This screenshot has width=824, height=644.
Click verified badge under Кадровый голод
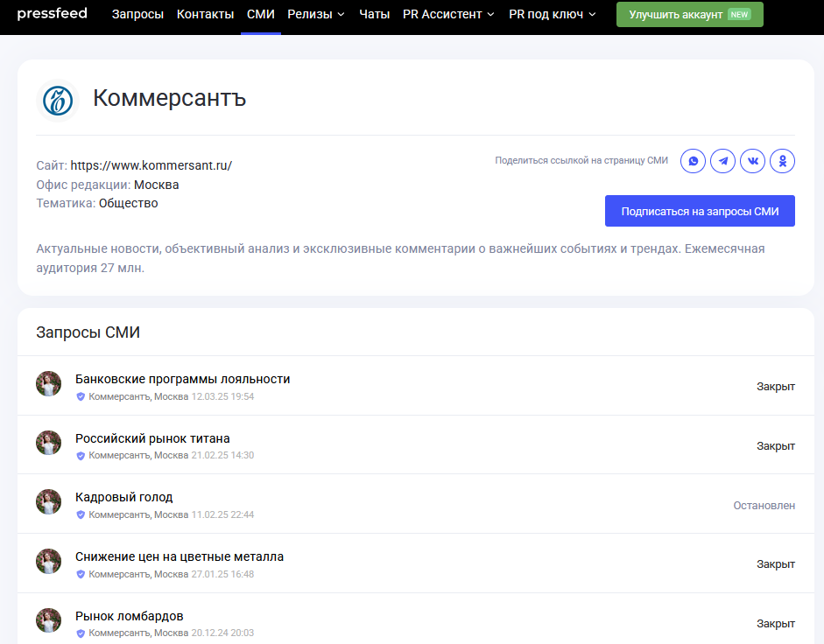click(81, 514)
